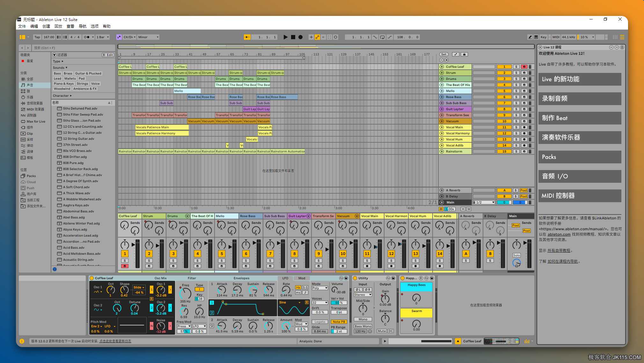Open the Minor scale dropdown
The width and height of the screenshot is (644, 363).
(x=148, y=37)
